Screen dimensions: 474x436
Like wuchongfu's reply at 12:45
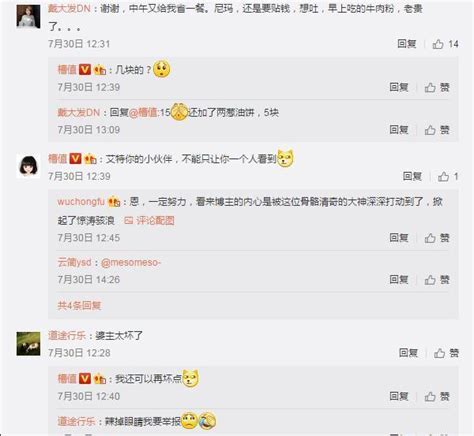coord(437,238)
